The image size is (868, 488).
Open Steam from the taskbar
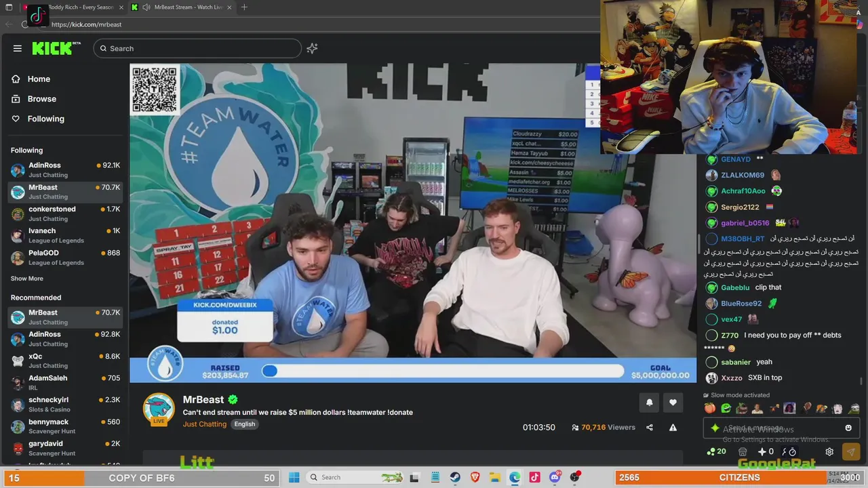click(456, 477)
